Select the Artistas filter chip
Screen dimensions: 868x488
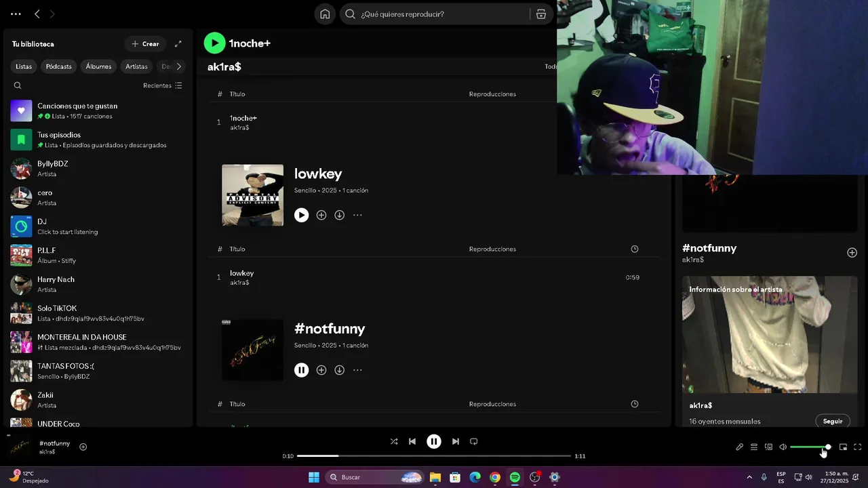136,66
